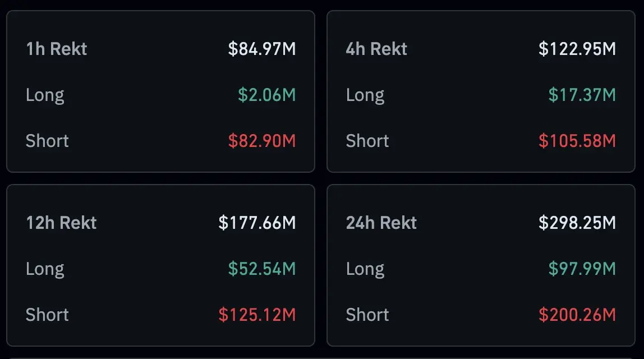Select the 24h Rekt total $298.25M

click(577, 223)
